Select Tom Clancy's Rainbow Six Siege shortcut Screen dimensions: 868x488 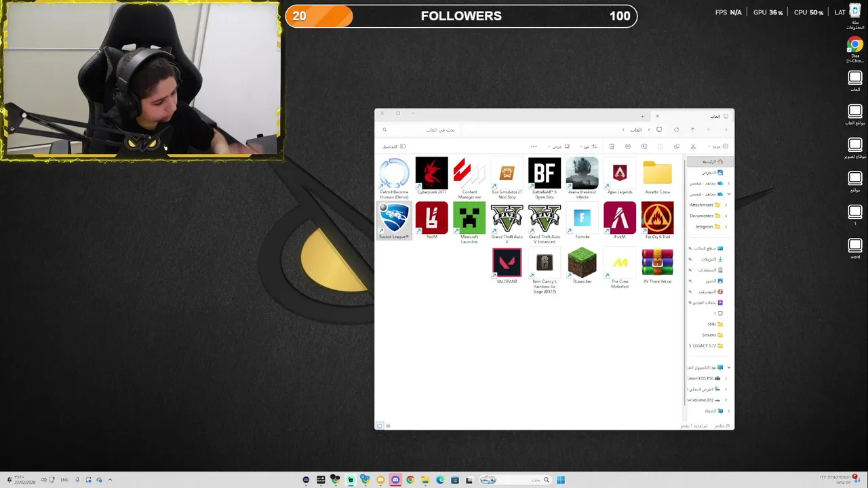[545, 270]
